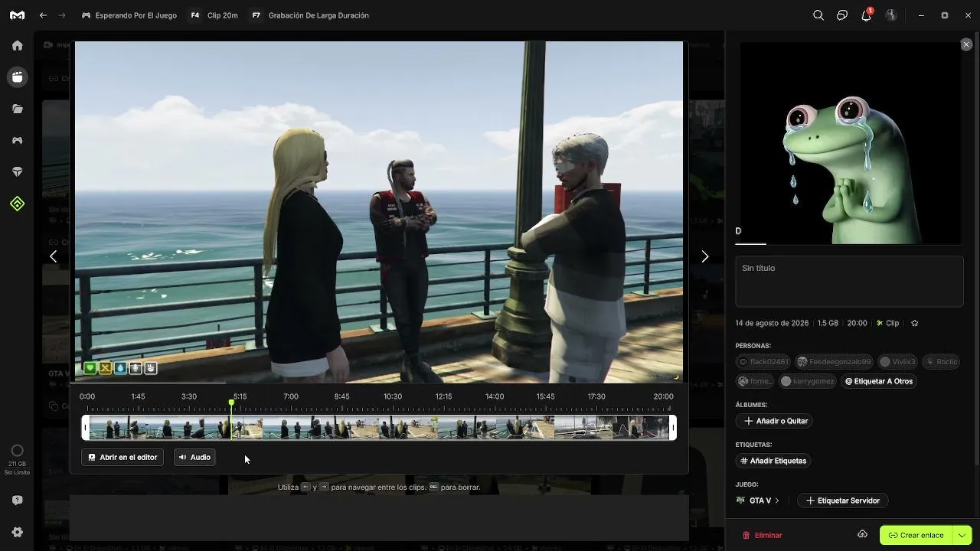Click the 14 de agosto de 2026 date

[x=772, y=323]
